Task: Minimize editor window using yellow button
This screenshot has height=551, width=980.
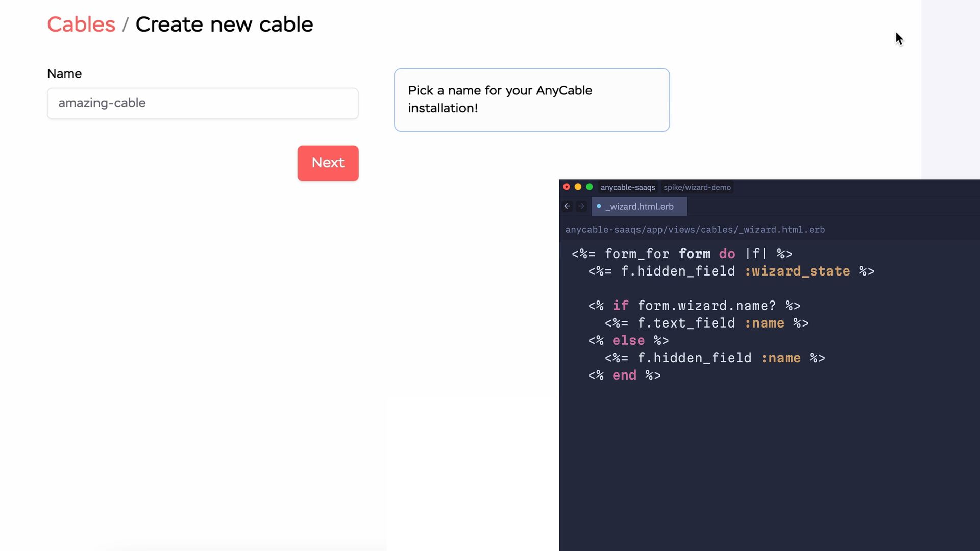Action: click(578, 187)
